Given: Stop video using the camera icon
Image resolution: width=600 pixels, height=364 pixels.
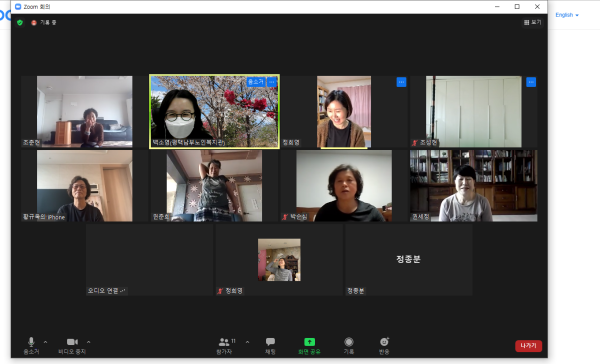Looking at the screenshot, I should click(72, 342).
